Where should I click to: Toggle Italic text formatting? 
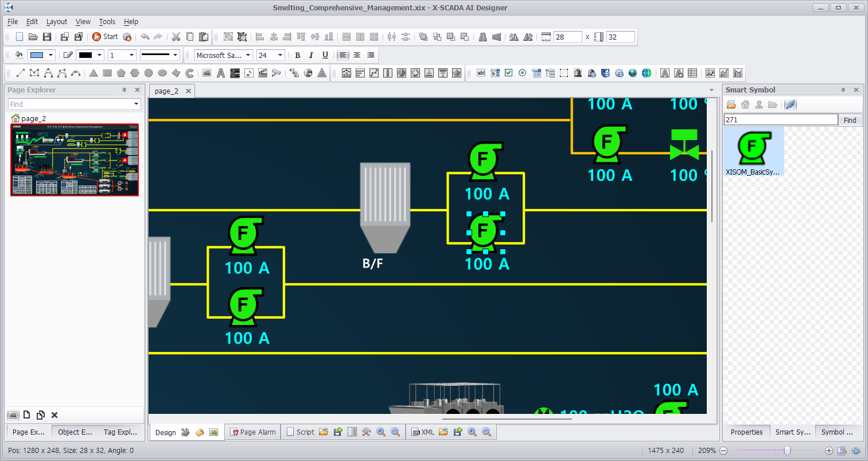click(x=312, y=55)
